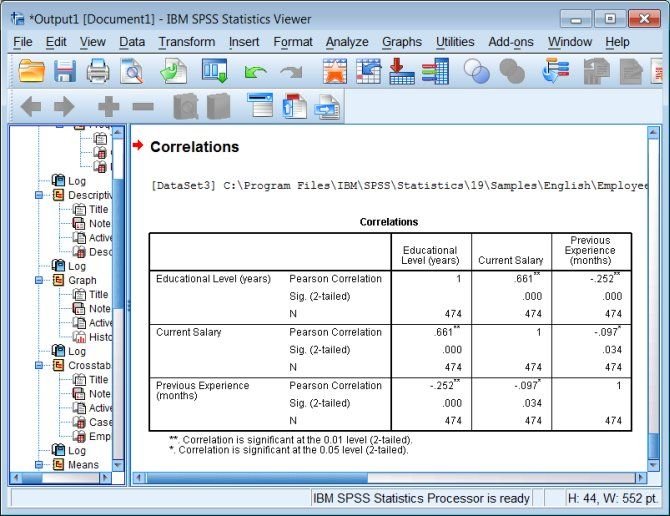Click the horizontal scrollbar of output pane
Image resolution: width=670 pixels, height=516 pixels.
point(388,478)
